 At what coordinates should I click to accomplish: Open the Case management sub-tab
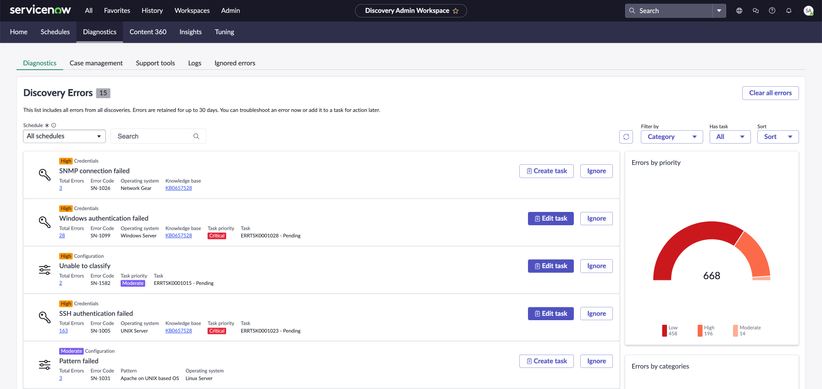[x=96, y=63]
